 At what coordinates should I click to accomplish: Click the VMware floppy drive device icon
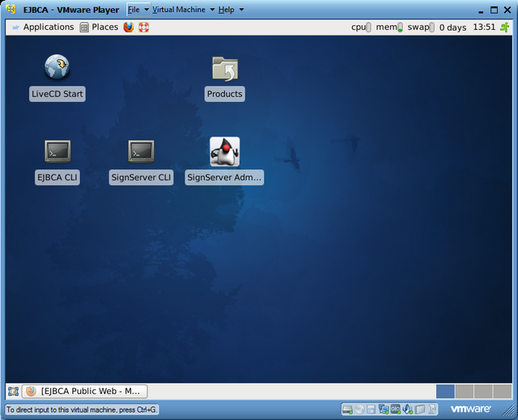pyautogui.click(x=371, y=409)
